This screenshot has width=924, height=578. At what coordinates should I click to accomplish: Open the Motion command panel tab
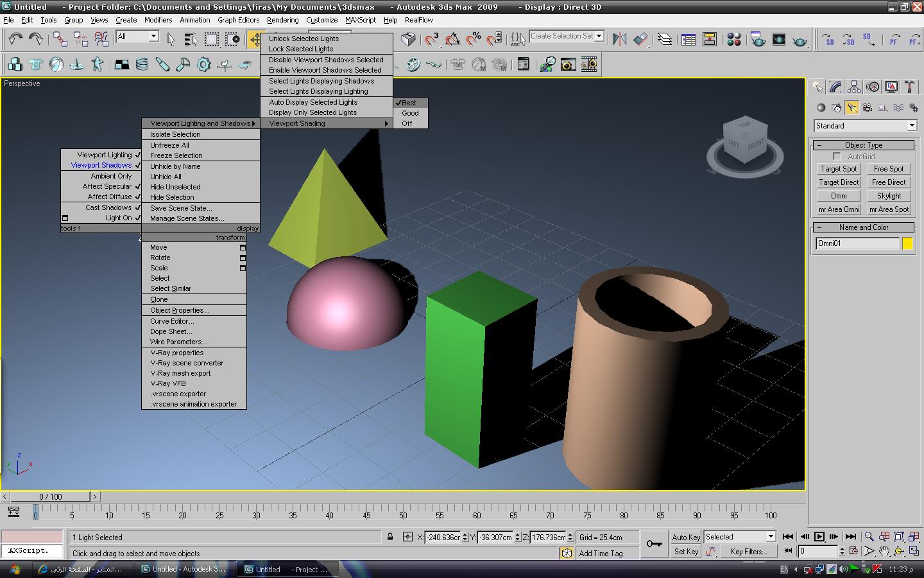(x=873, y=87)
